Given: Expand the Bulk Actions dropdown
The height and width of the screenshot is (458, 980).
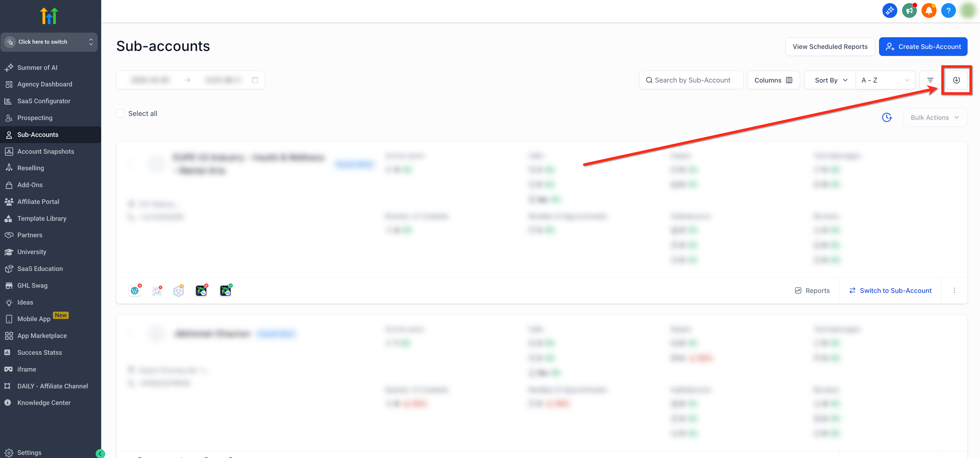Looking at the screenshot, I should tap(934, 117).
